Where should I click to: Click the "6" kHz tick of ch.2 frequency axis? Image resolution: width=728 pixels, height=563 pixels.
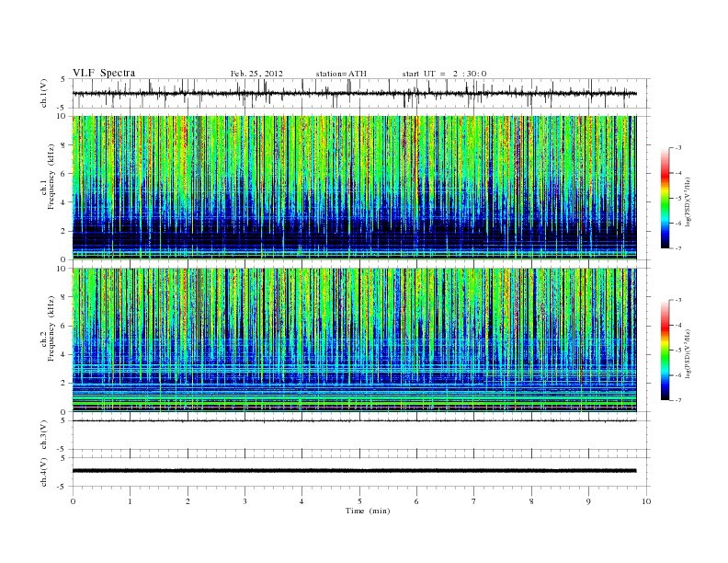coord(63,326)
